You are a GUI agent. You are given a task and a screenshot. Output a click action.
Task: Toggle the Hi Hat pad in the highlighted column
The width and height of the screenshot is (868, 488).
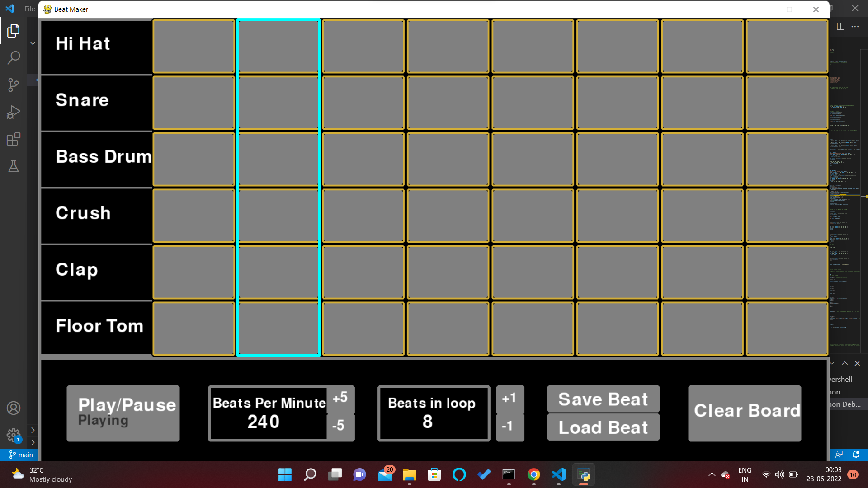coord(278,46)
